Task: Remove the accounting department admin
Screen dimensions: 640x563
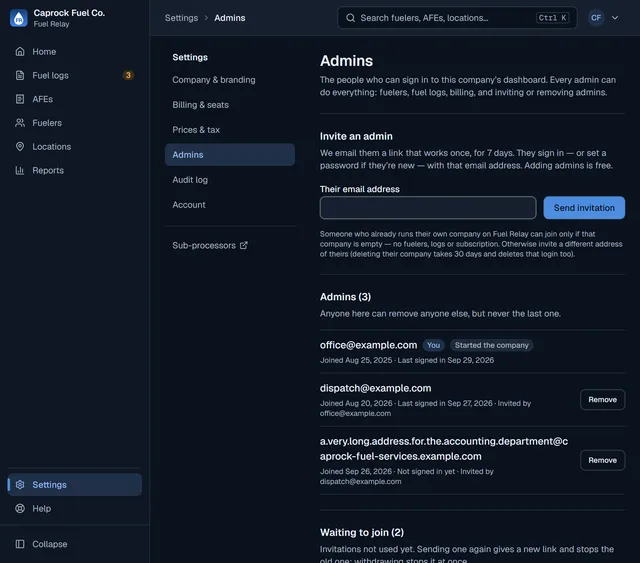Action: point(602,460)
